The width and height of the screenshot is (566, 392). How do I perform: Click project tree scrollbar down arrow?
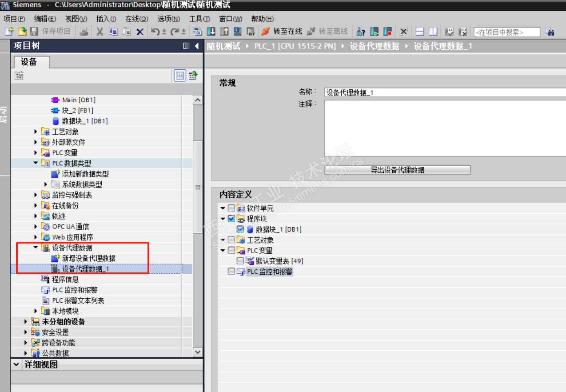[x=198, y=352]
